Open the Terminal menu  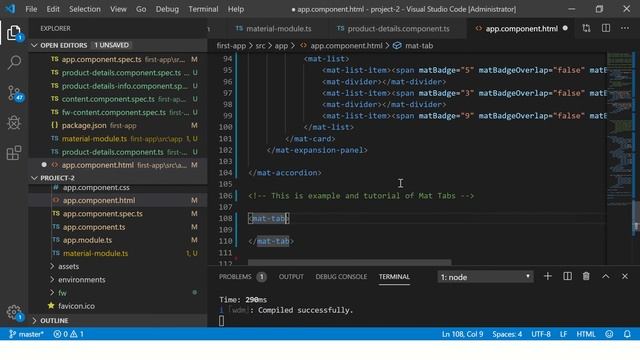(203, 9)
